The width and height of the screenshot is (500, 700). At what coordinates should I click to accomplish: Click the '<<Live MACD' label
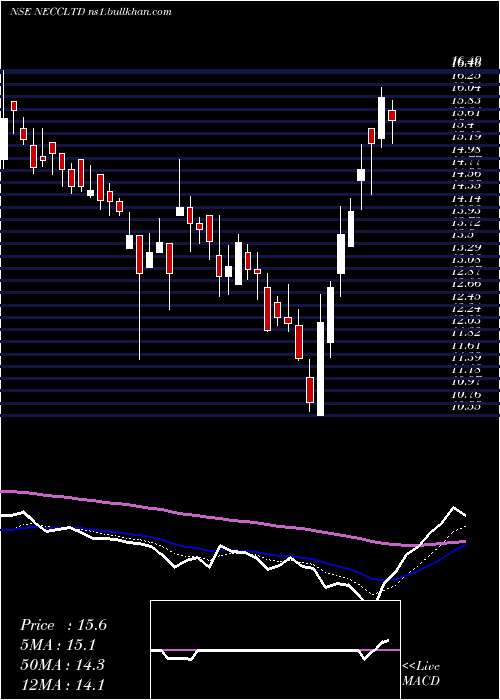coord(421,674)
